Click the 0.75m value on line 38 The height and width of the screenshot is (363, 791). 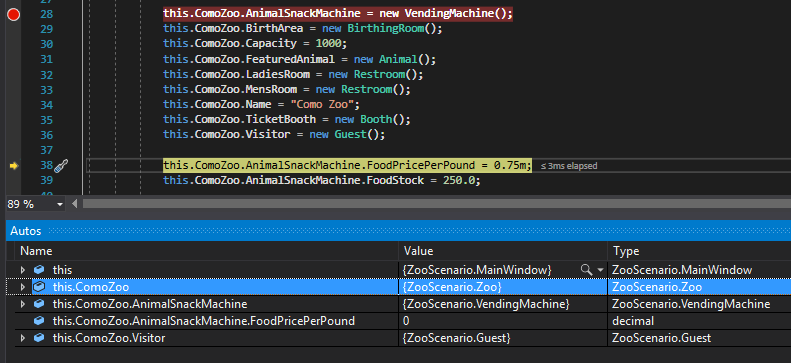[510, 165]
